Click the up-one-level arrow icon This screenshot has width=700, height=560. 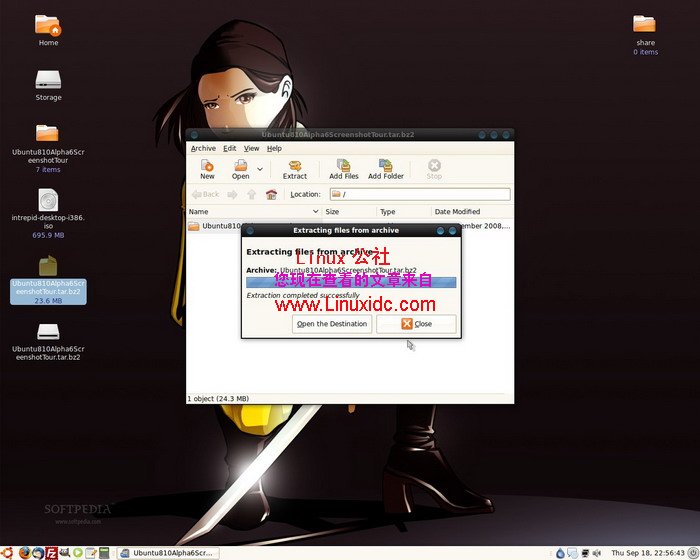(x=251, y=194)
